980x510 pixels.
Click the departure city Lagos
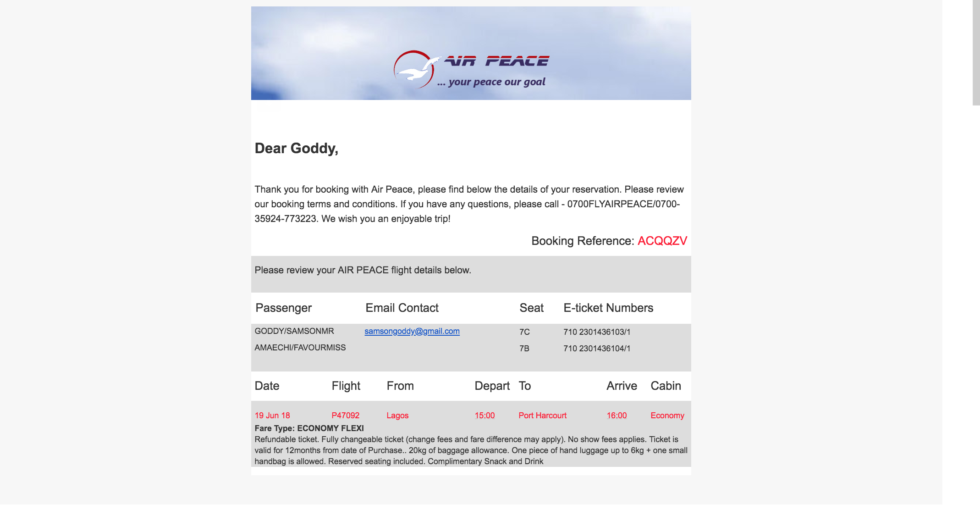click(397, 416)
